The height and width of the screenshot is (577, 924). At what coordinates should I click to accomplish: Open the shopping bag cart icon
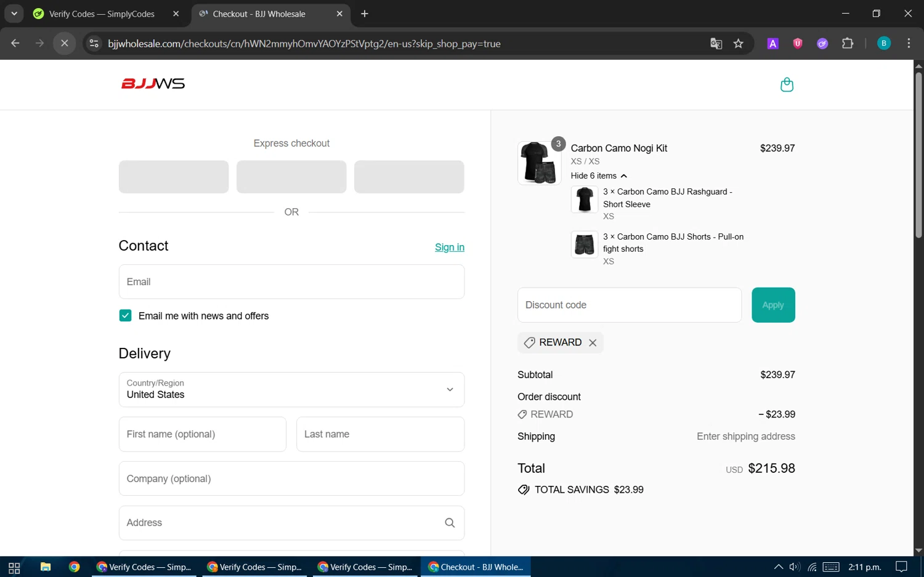(x=787, y=84)
